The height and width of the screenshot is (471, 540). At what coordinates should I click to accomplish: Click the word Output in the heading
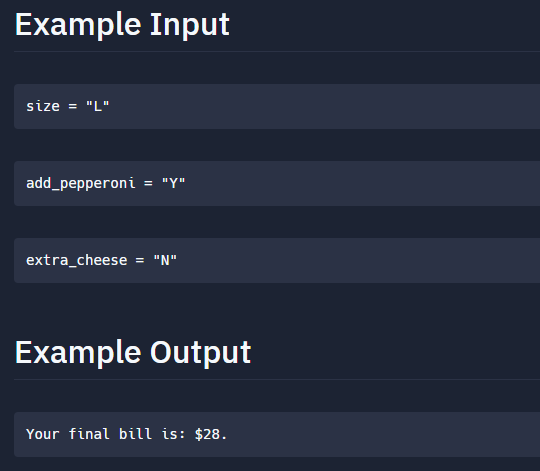(201, 353)
